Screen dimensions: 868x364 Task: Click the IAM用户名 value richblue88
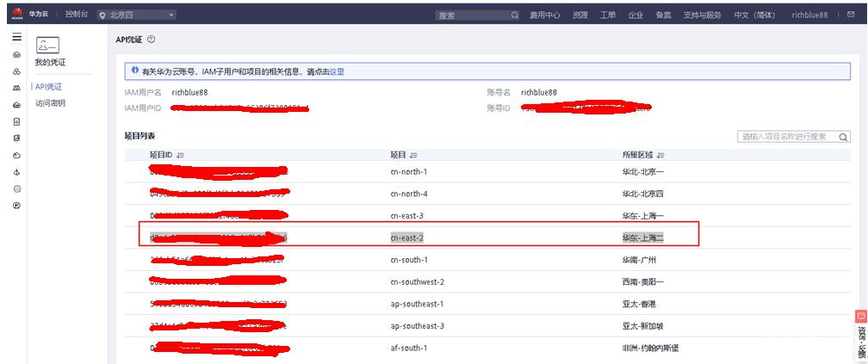189,92
